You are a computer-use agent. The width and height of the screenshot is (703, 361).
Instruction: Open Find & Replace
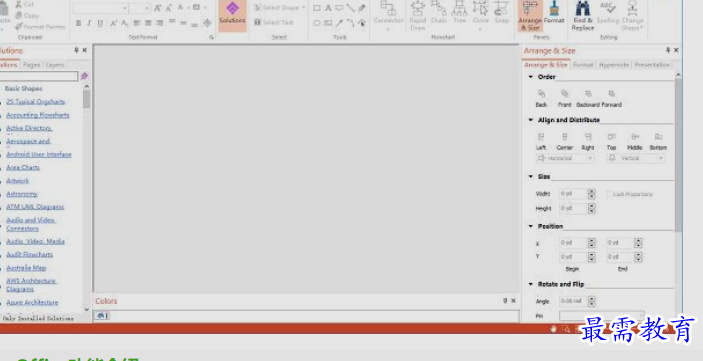point(582,15)
